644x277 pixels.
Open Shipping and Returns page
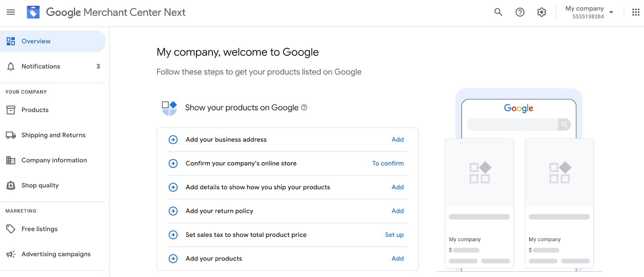53,135
